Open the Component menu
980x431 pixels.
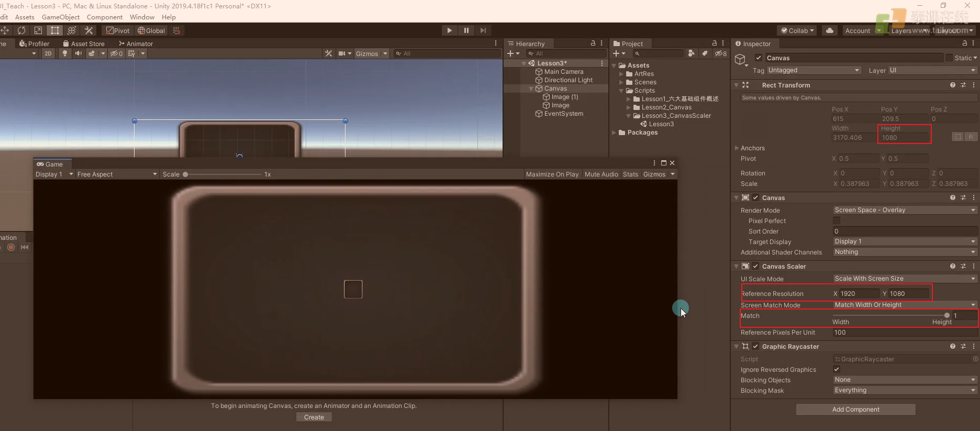(105, 17)
